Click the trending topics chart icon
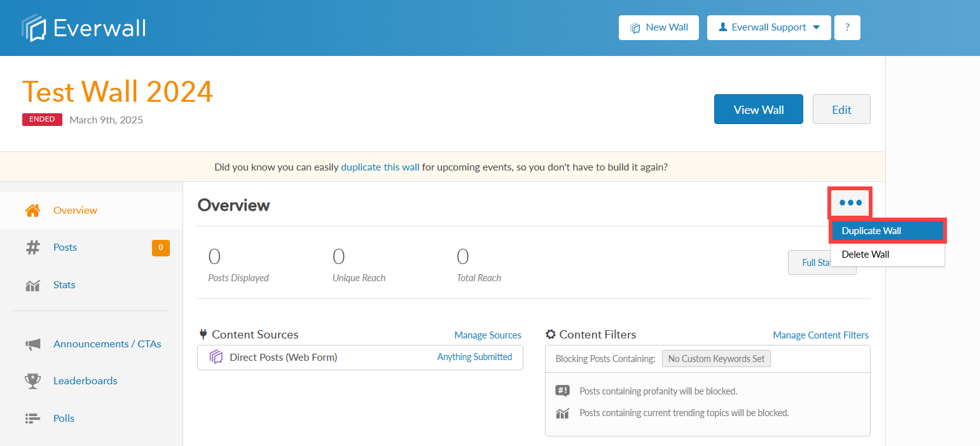 coord(562,414)
